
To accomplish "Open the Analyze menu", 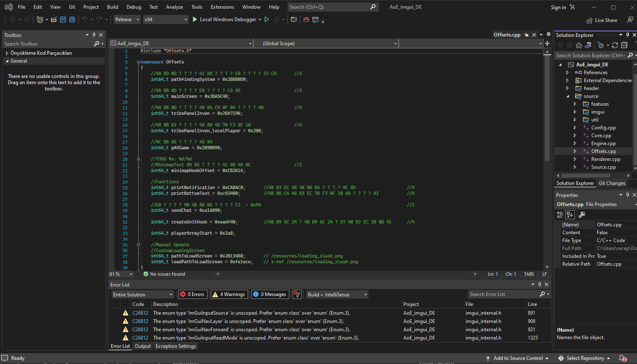I will (x=174, y=7).
